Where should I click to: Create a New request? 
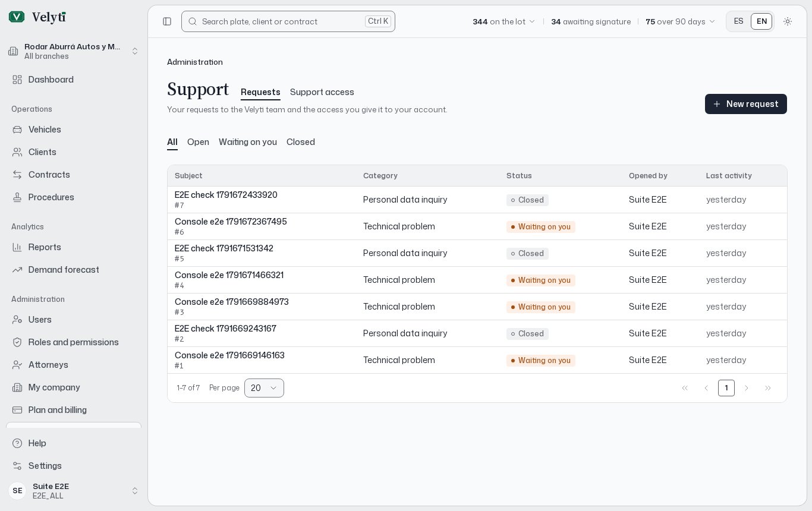pos(746,104)
